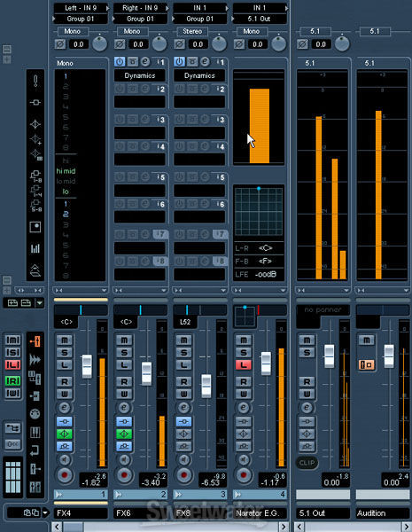Click 'Mono' config label on FX6 strip
This screenshot has width=412, height=532.
point(132,31)
